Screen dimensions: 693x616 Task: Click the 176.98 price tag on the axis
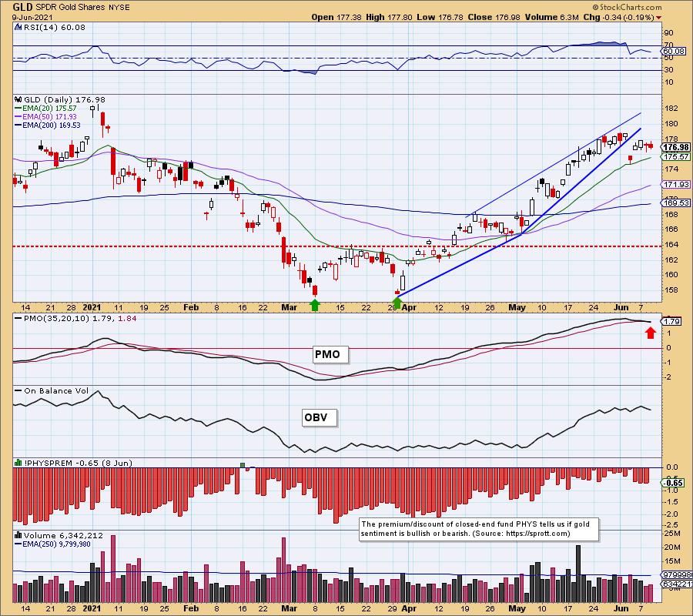(676, 147)
